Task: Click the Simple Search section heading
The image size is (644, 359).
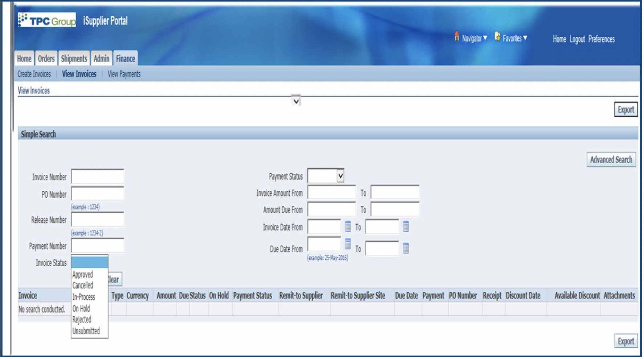Action: (38, 134)
